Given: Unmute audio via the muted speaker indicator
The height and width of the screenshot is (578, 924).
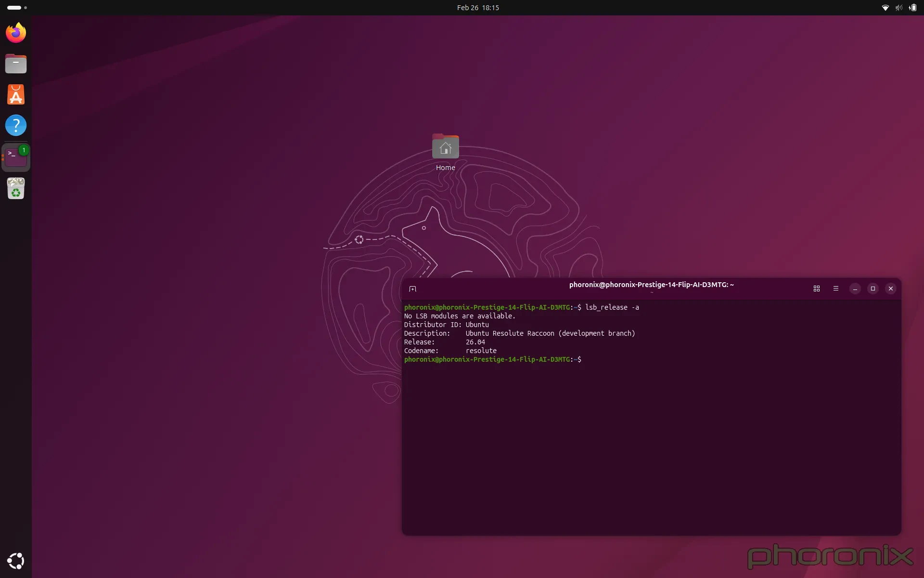Looking at the screenshot, I should (898, 7).
